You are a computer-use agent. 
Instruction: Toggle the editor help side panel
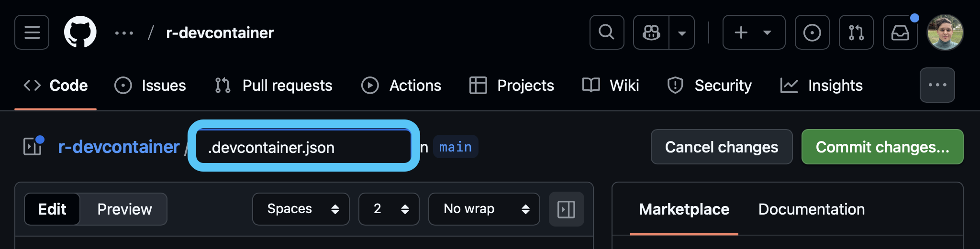pyautogui.click(x=567, y=209)
